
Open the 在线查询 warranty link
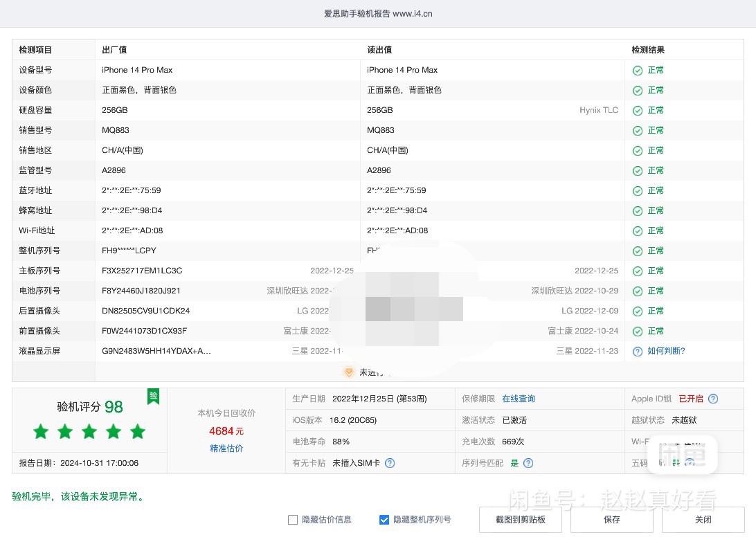519,399
